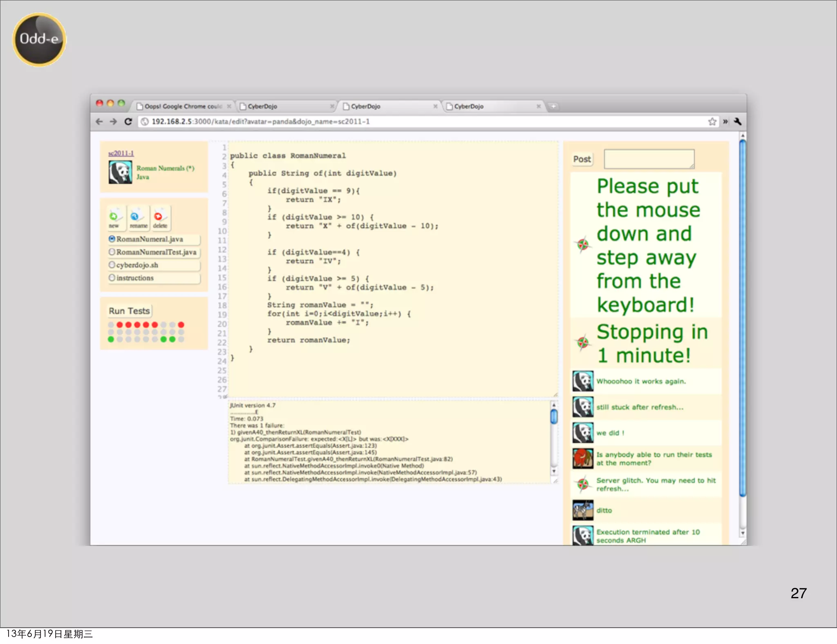The image size is (837, 644).
Task: Click the browser back arrow
Action: [99, 121]
